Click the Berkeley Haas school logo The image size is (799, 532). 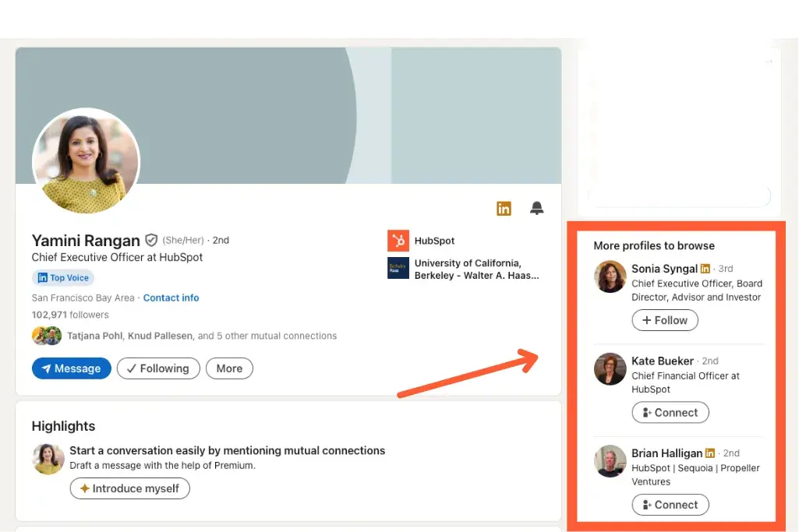[398, 269]
